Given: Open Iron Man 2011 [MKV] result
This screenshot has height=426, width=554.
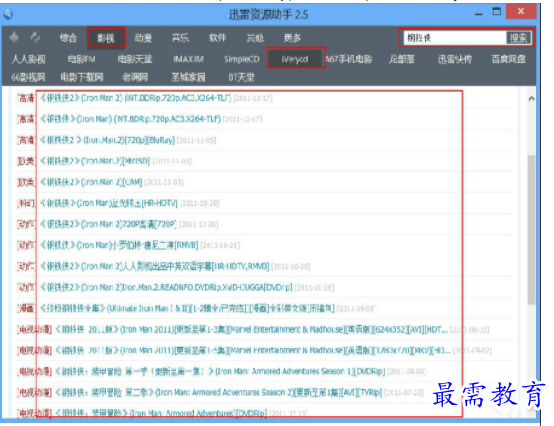Looking at the screenshot, I should coord(253,350).
